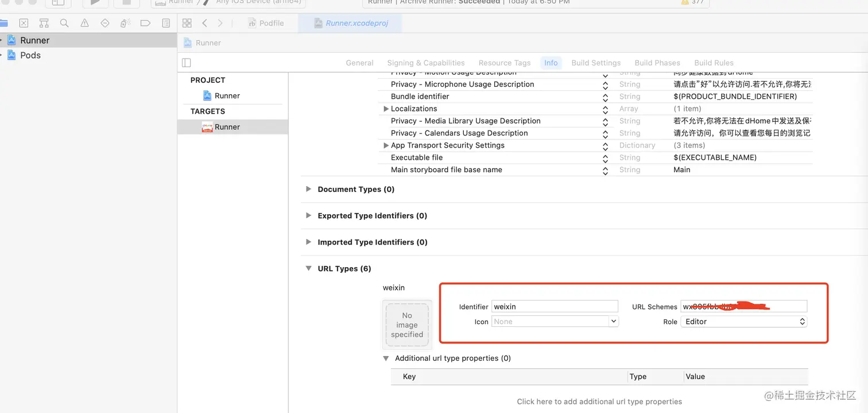
Task: Open the Resource Tags tab
Action: pos(505,63)
